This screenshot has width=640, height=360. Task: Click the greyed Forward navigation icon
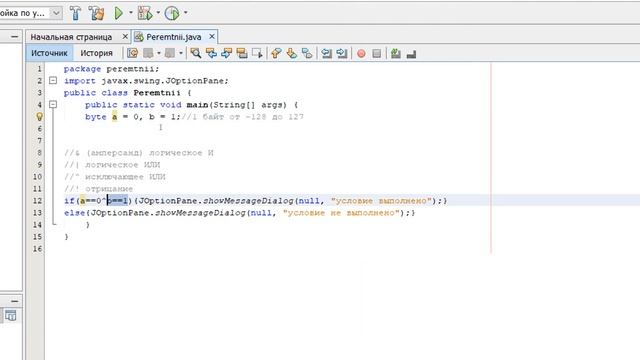pos(170,53)
